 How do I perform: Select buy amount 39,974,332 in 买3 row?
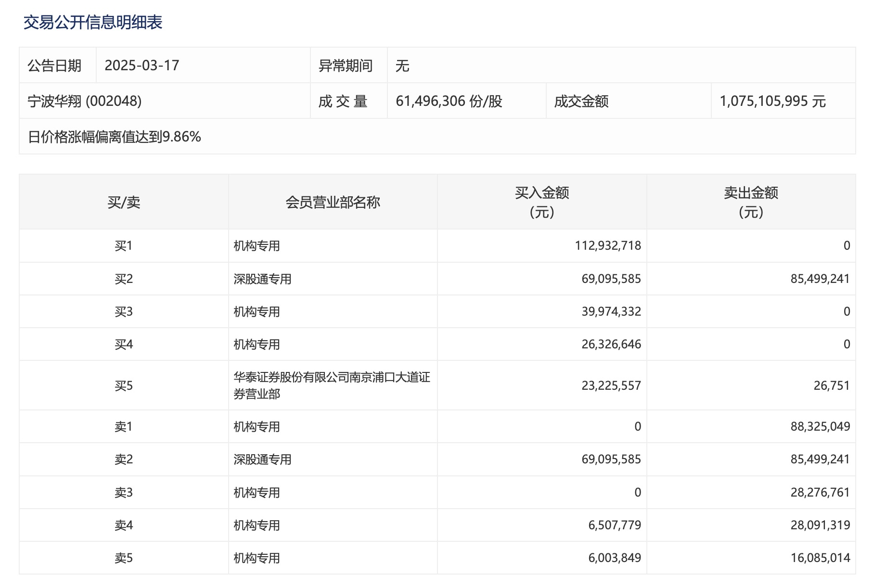pos(611,312)
